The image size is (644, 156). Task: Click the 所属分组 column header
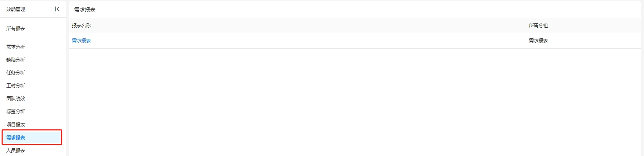tap(538, 25)
